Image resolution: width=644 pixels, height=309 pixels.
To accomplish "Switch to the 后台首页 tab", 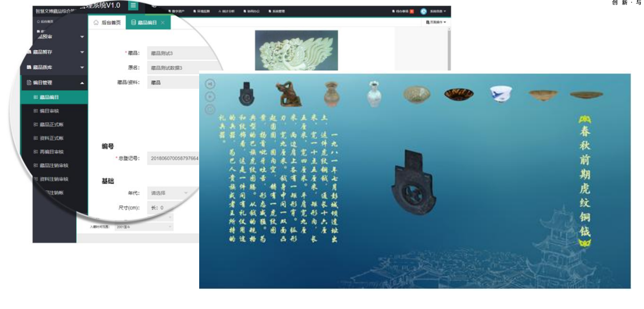I will tap(107, 22).
